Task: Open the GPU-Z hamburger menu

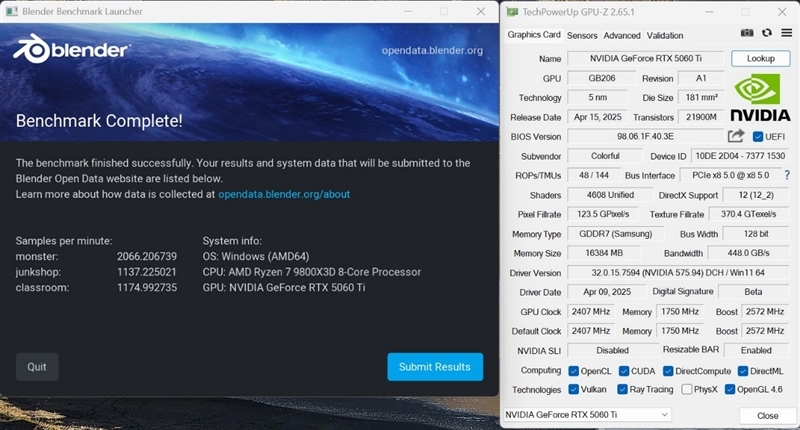Action: pyautogui.click(x=787, y=33)
